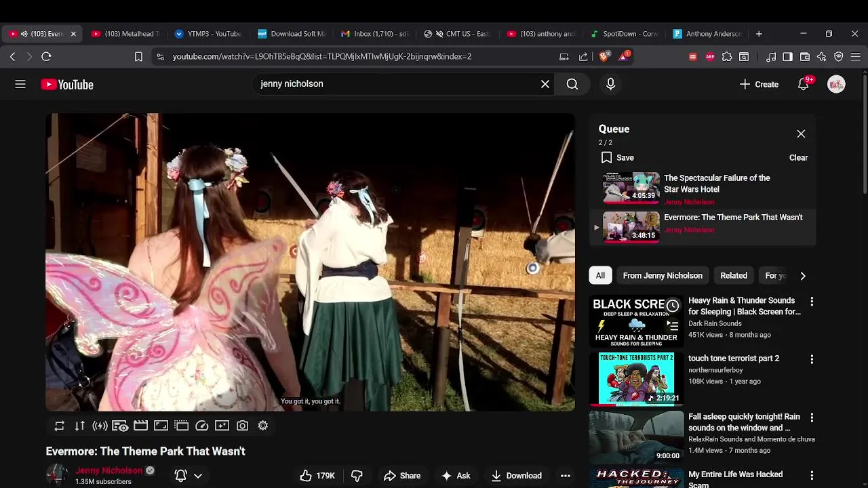Switch to the YTMP3 - YouTube tab
The height and width of the screenshot is (488, 868).
[x=208, y=34]
